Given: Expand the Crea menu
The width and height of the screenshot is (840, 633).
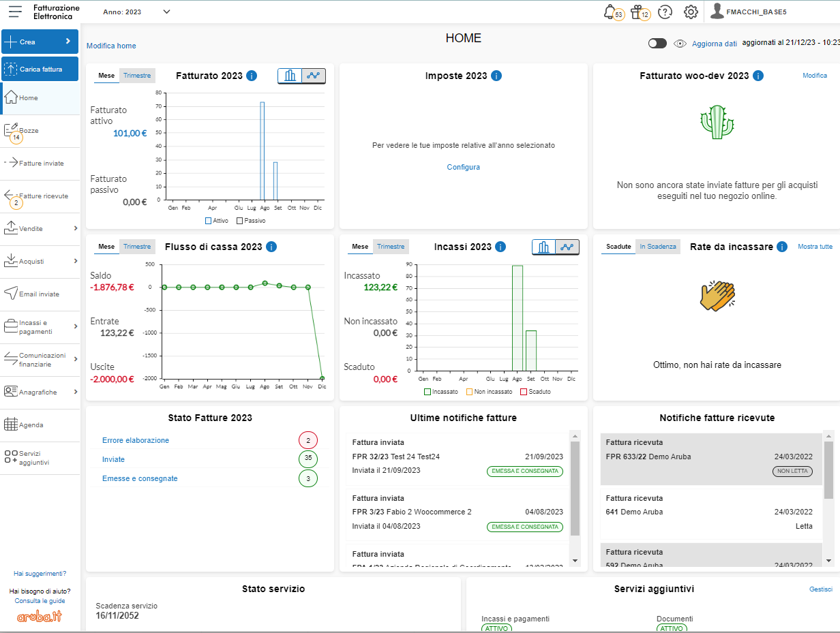Looking at the screenshot, I should coord(40,42).
